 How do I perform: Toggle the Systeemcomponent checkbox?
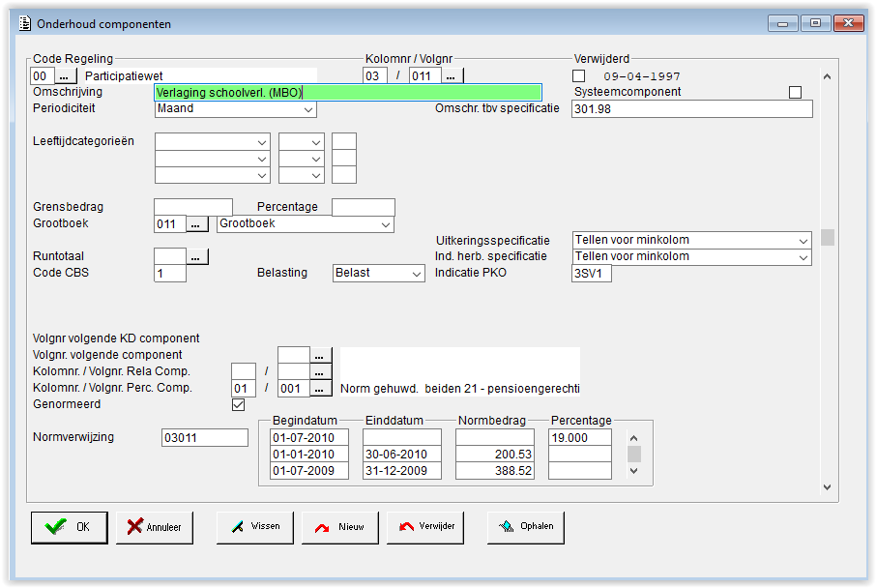coord(795,92)
